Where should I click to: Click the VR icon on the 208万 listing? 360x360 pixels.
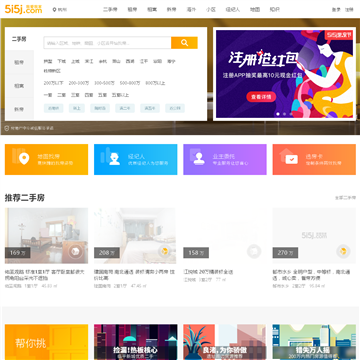[x=164, y=251]
